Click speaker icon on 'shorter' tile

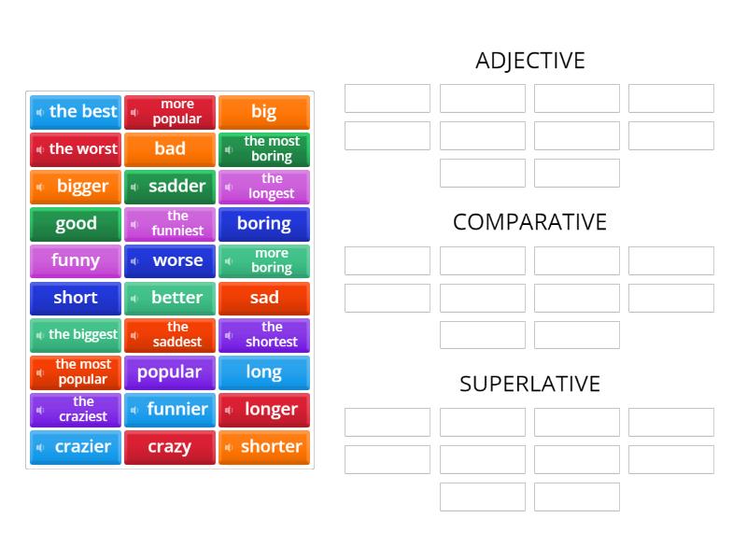point(229,447)
